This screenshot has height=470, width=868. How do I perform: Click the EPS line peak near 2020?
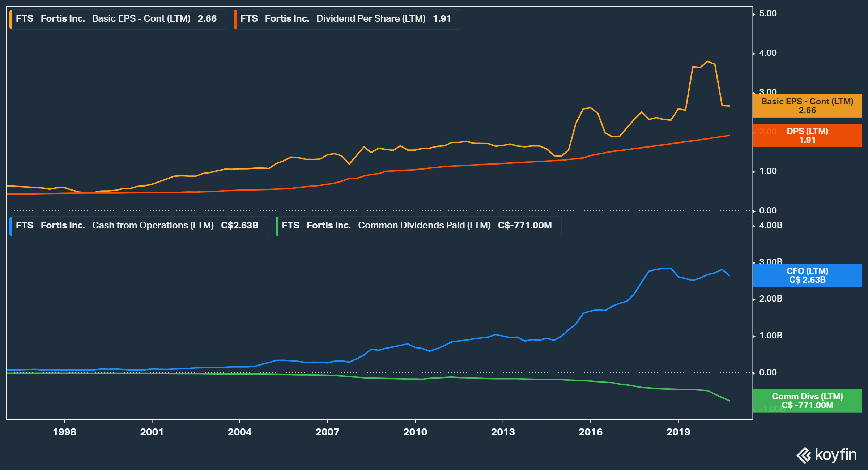tap(708, 61)
